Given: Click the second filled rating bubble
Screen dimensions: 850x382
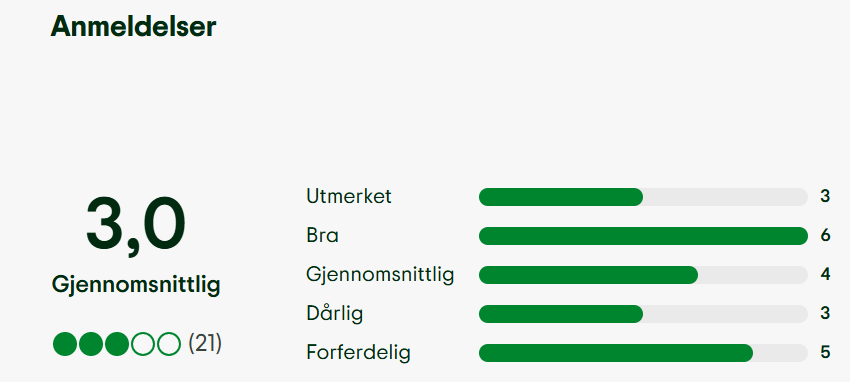Looking at the screenshot, I should coord(91,344).
